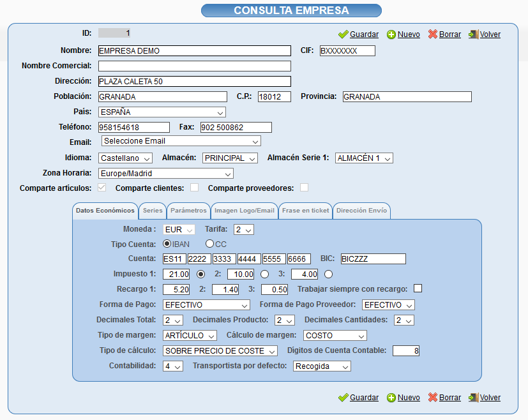The image size is (528, 420).
Task: Click the Teléfono input field
Action: coord(134,128)
